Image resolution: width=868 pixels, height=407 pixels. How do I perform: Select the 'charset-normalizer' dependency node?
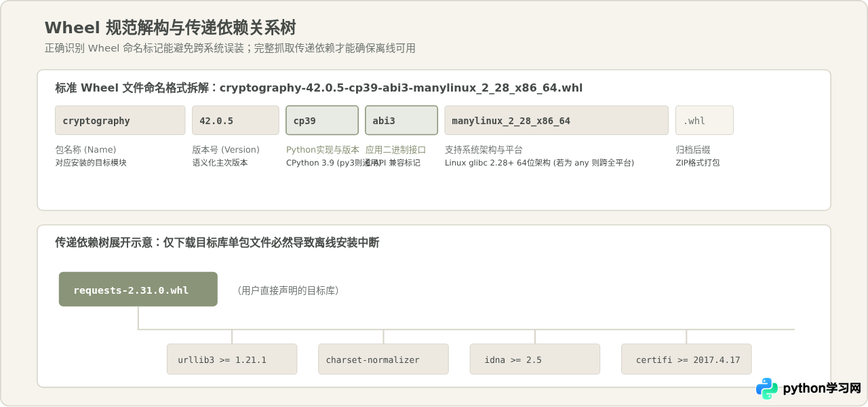(383, 359)
